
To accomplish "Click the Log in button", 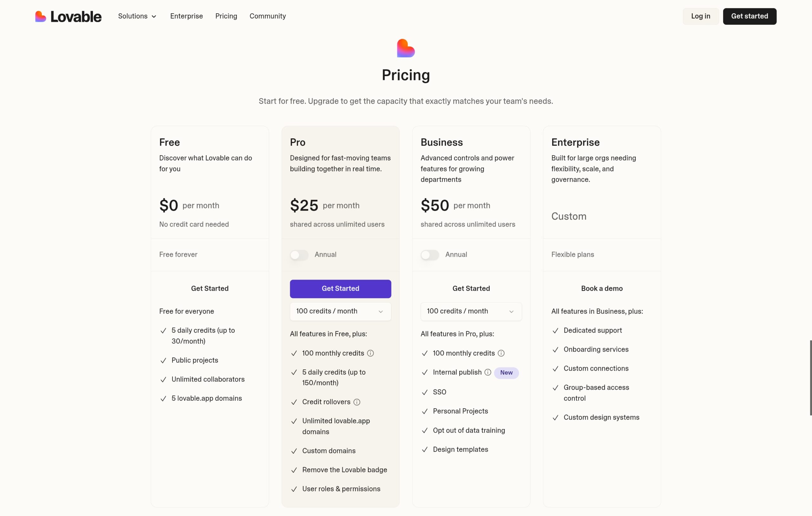I will click(x=700, y=16).
